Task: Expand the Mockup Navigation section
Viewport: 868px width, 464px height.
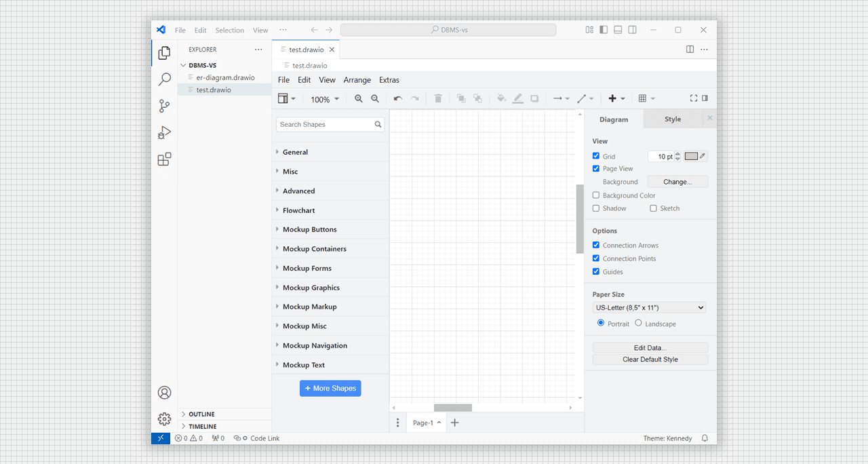Action: [x=331, y=345]
